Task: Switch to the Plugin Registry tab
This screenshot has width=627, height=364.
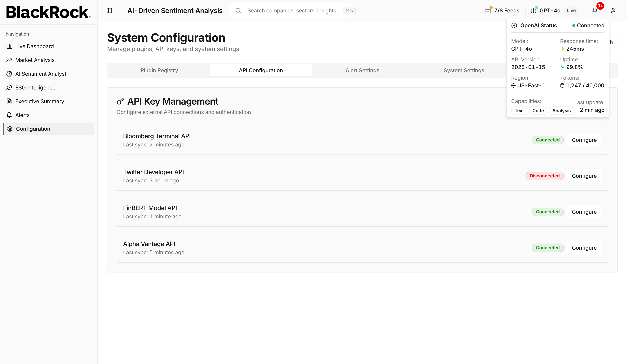Action: (x=159, y=70)
